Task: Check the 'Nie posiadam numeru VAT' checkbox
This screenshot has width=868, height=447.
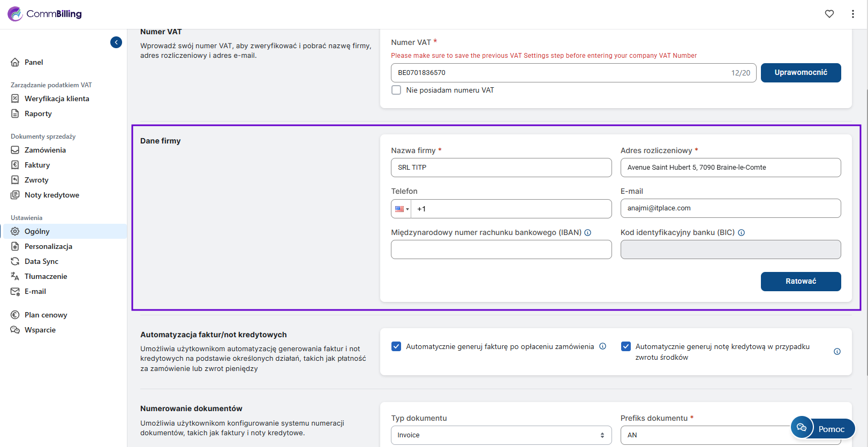Action: click(x=396, y=90)
